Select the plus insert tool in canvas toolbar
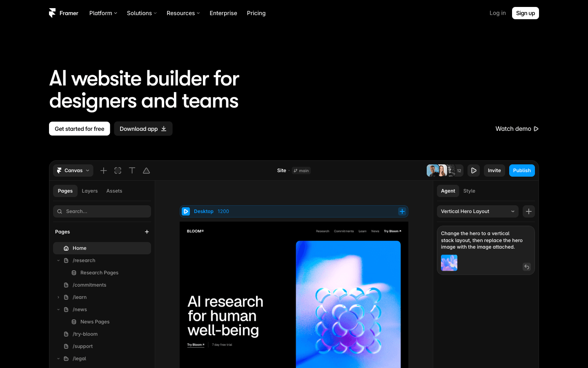The width and height of the screenshot is (588, 368). click(104, 171)
